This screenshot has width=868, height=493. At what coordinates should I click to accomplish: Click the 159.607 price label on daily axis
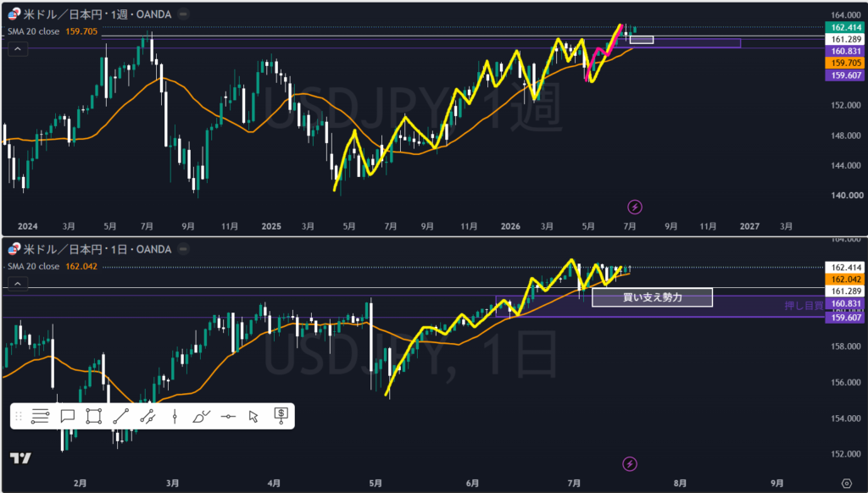845,317
